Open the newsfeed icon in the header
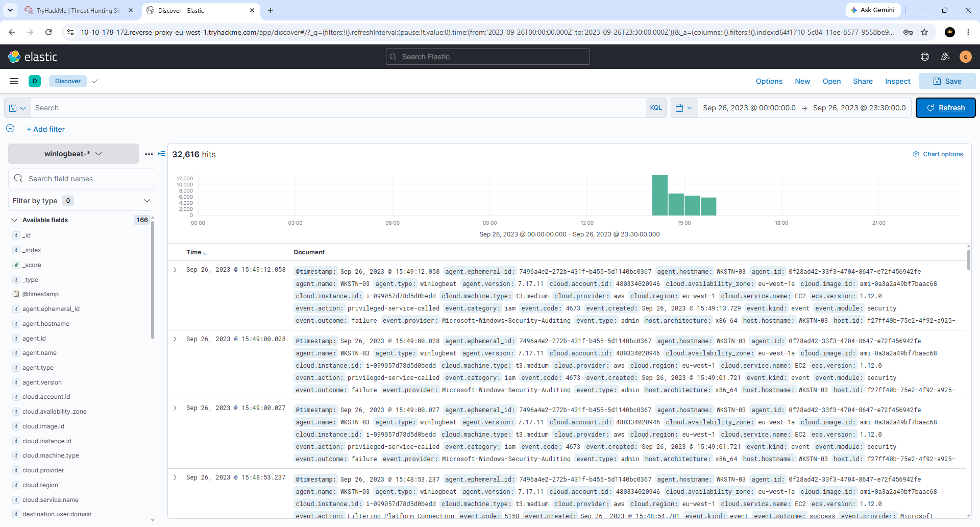 coord(945,57)
